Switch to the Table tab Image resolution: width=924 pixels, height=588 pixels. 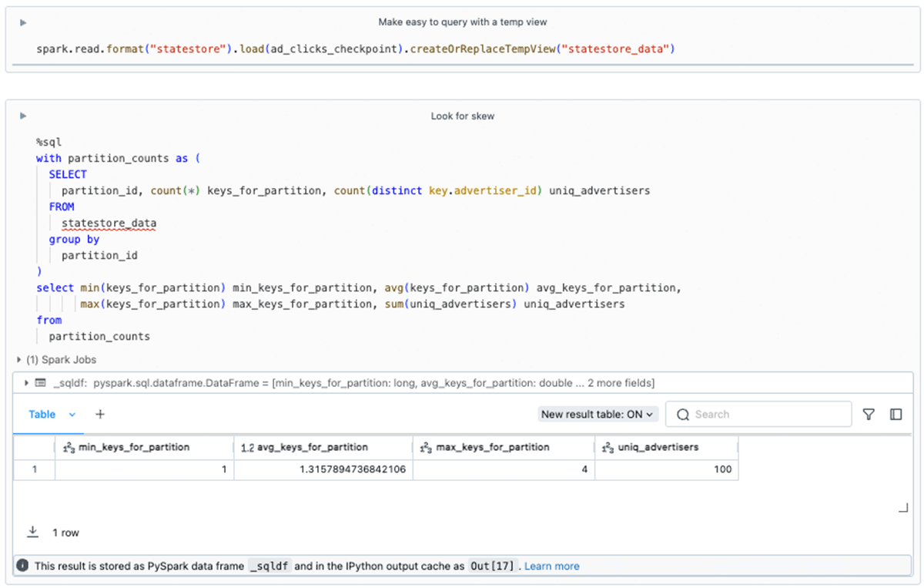(42, 415)
